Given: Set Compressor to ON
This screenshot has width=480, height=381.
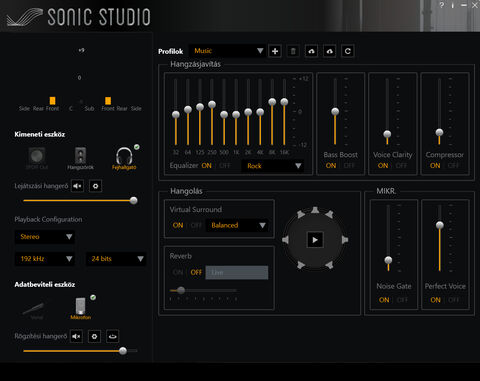Looking at the screenshot, I should click(x=435, y=166).
